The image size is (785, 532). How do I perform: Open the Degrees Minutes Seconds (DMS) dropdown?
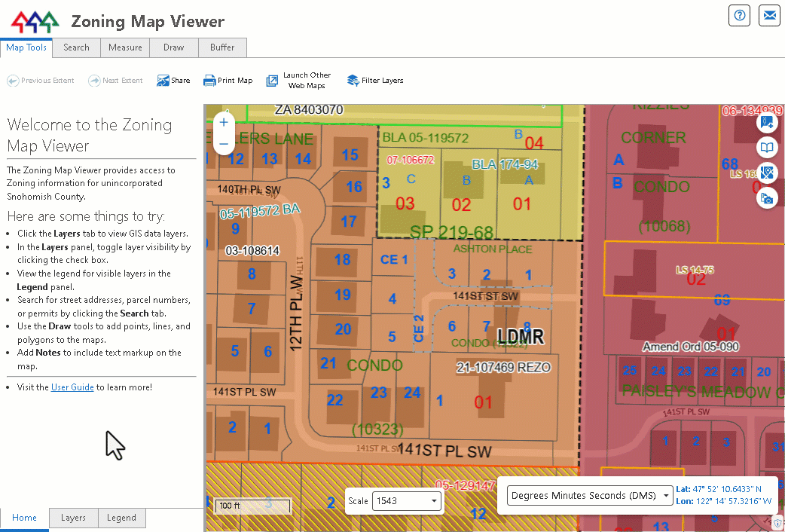click(590, 495)
